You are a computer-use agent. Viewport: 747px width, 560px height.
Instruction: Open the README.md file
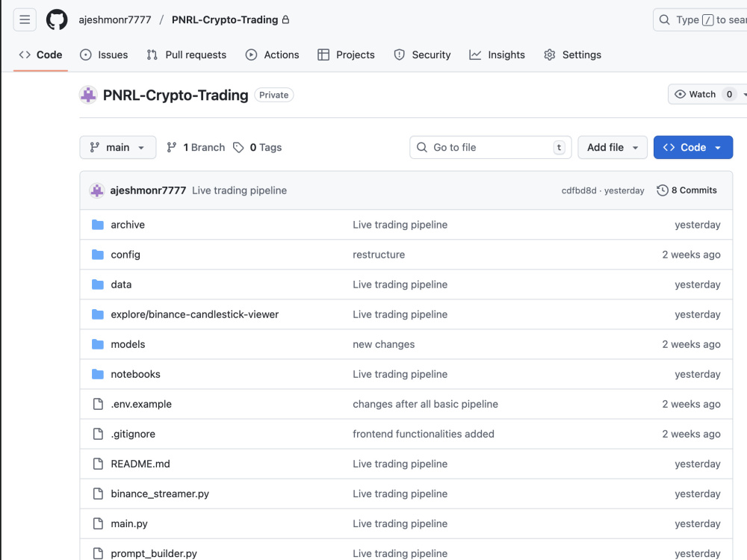pos(140,464)
